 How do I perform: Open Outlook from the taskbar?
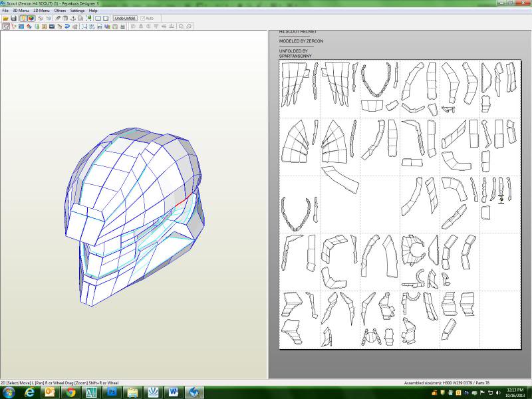50,392
